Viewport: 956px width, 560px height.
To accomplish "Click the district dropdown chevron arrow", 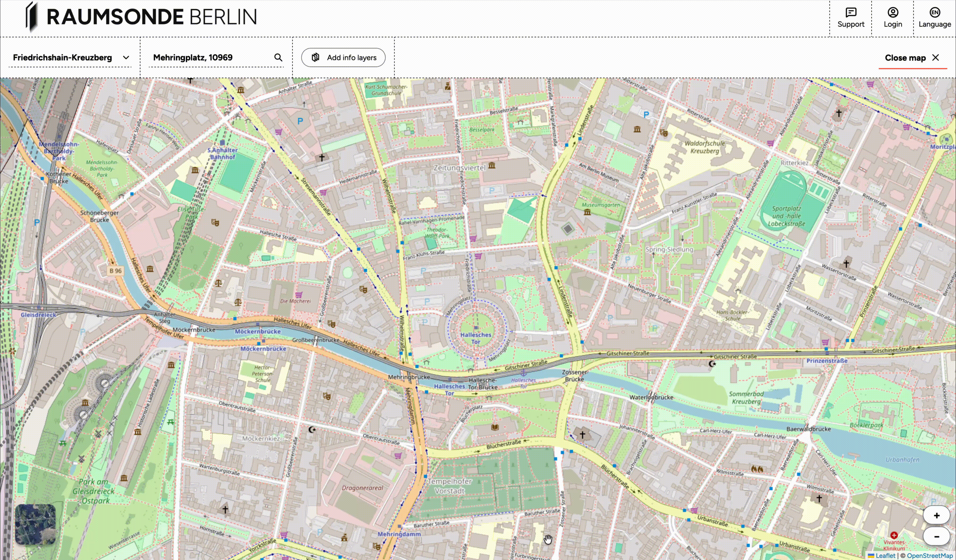I will 126,58.
